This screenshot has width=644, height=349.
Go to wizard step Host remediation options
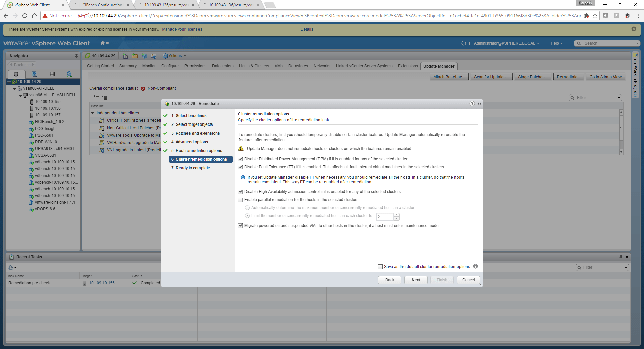click(199, 151)
